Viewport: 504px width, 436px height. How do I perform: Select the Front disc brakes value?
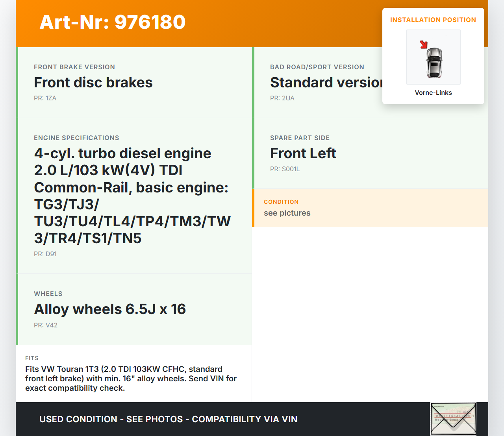93,83
